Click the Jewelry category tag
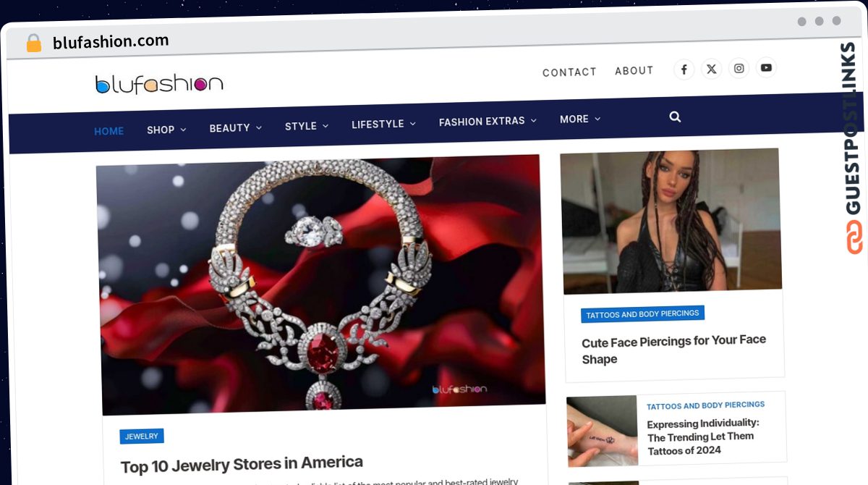The width and height of the screenshot is (868, 485). [142, 436]
